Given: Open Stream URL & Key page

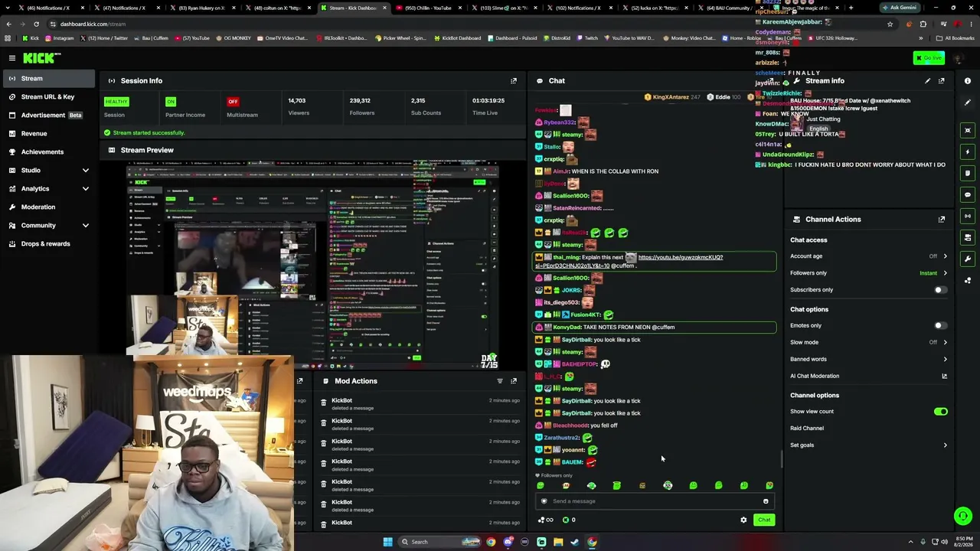Looking at the screenshot, I should (48, 97).
